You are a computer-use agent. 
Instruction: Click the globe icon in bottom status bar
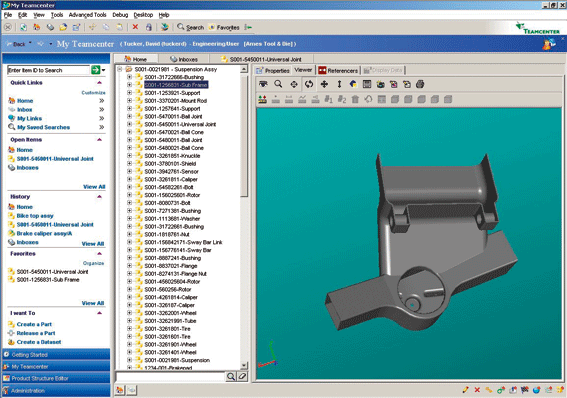pos(536,390)
